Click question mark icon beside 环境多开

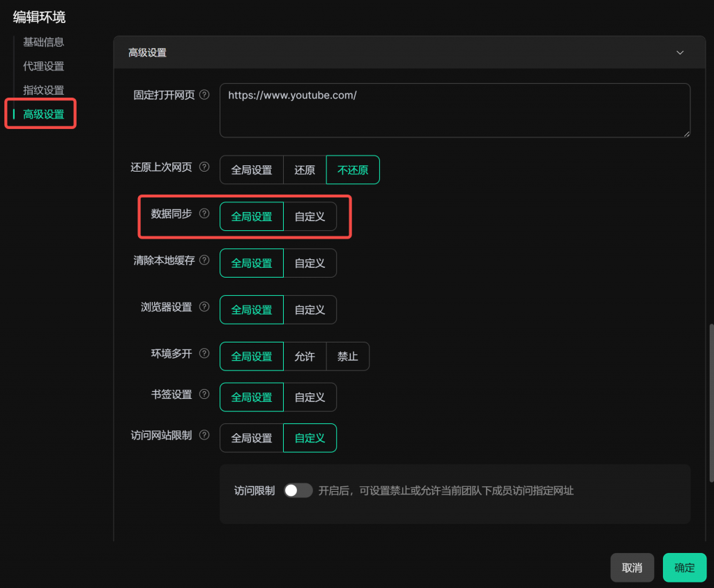pyautogui.click(x=204, y=354)
